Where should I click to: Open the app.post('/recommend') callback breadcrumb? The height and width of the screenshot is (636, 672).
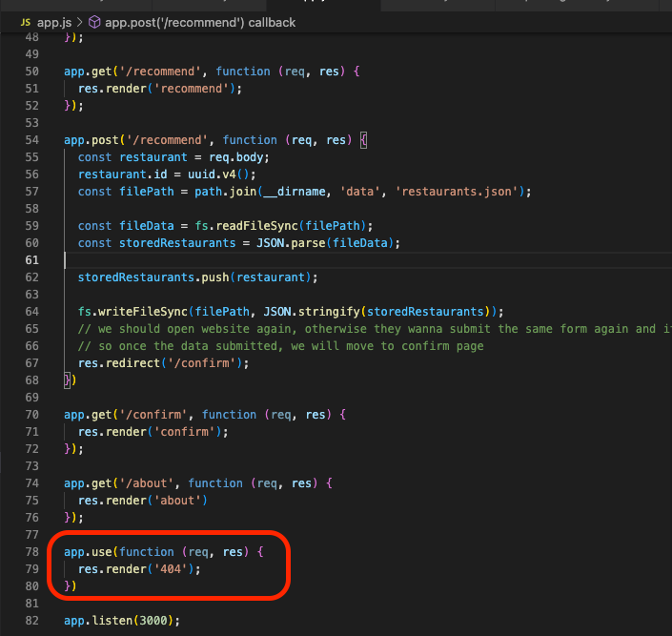coord(200,22)
